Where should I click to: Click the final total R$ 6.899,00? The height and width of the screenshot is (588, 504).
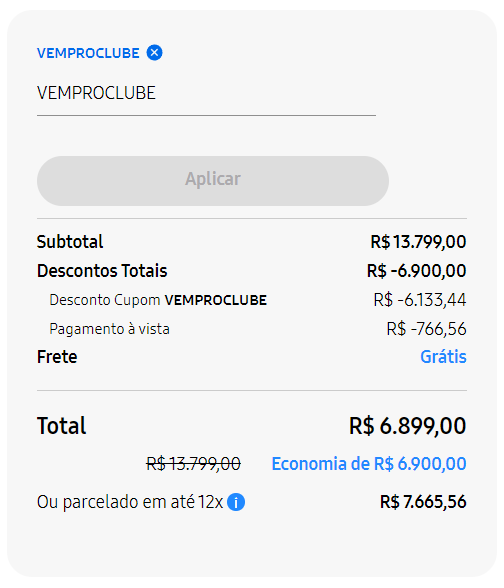pos(408,426)
